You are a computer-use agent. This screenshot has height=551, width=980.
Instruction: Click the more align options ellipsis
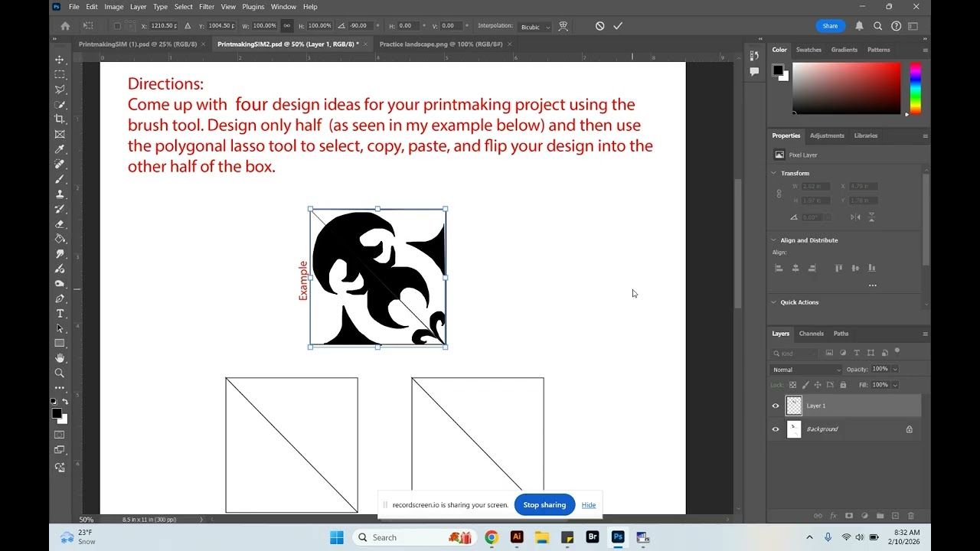(x=872, y=285)
